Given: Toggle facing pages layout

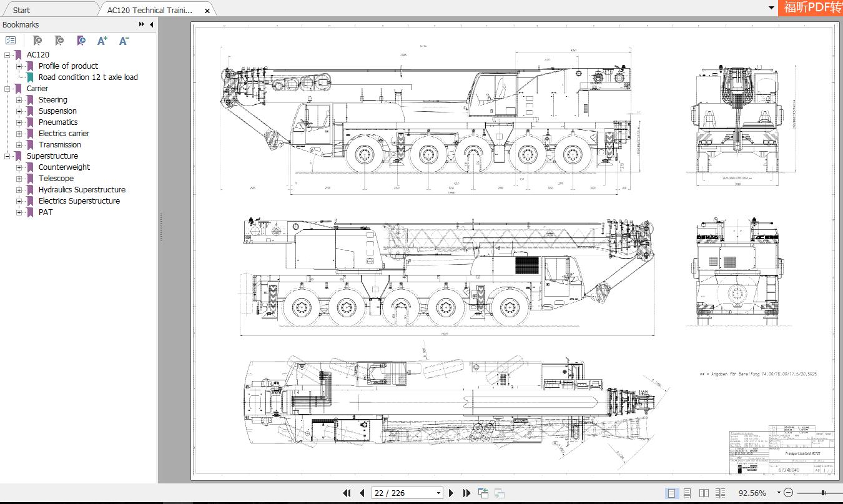Looking at the screenshot, I should tap(704, 493).
